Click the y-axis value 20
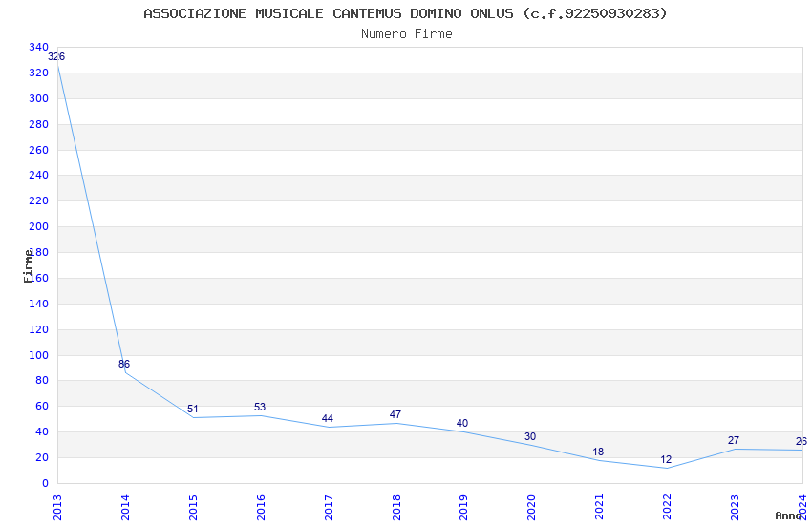 pyautogui.click(x=42, y=458)
